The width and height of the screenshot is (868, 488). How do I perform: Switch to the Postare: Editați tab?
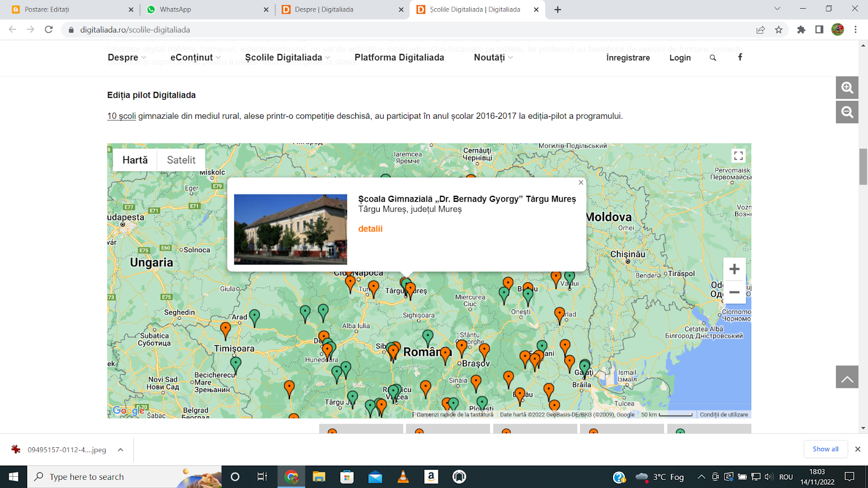point(69,9)
